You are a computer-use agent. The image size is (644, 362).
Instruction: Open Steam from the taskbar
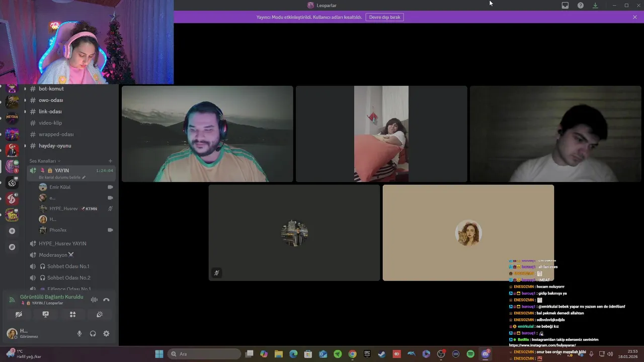click(382, 354)
